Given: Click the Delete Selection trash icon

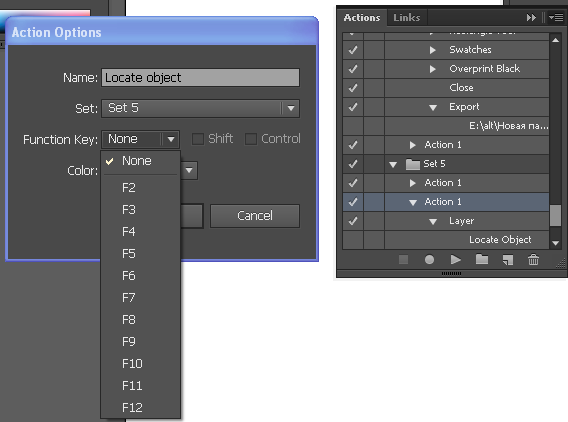Looking at the screenshot, I should [533, 259].
